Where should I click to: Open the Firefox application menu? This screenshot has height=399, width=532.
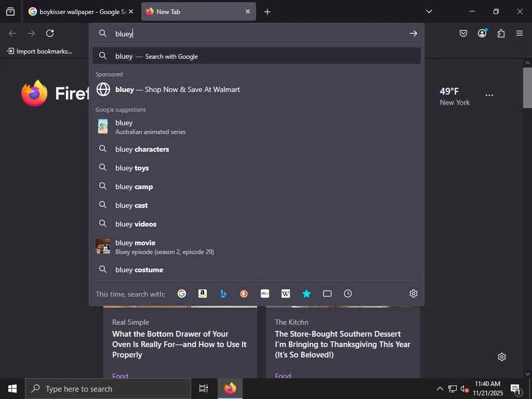(520, 33)
